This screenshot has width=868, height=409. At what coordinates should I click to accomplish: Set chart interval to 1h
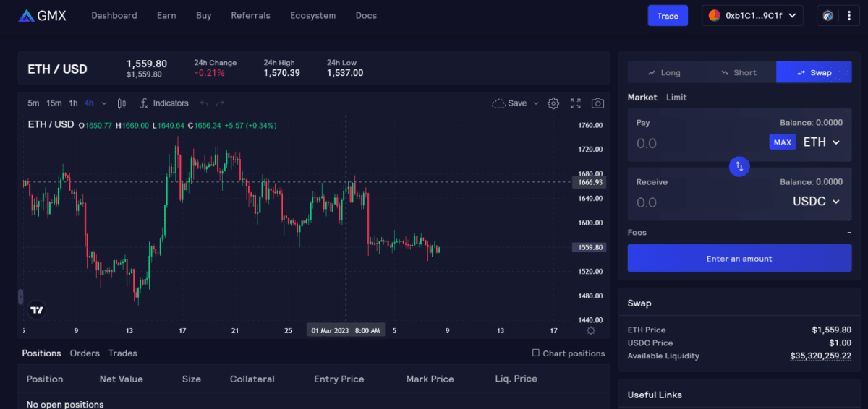coord(73,103)
